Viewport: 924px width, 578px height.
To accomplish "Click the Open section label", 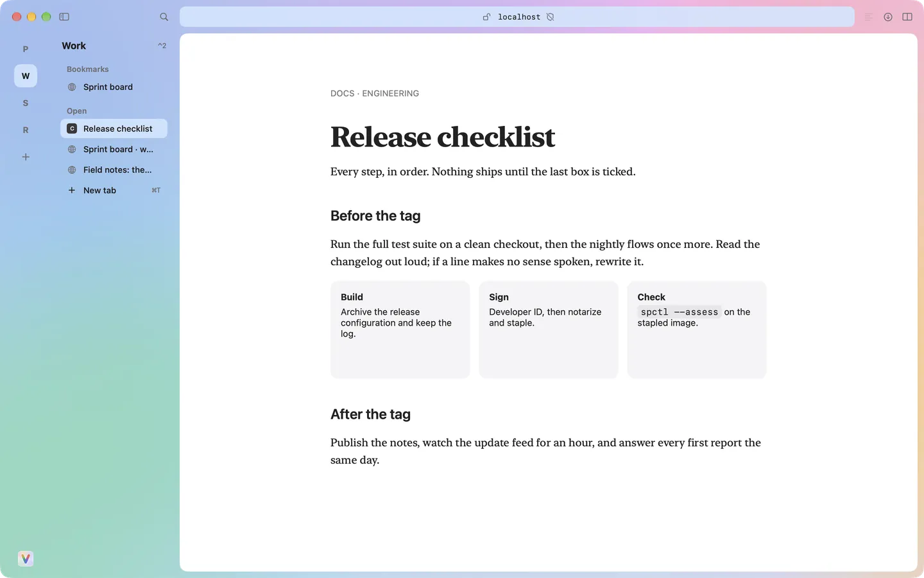I will [x=76, y=110].
